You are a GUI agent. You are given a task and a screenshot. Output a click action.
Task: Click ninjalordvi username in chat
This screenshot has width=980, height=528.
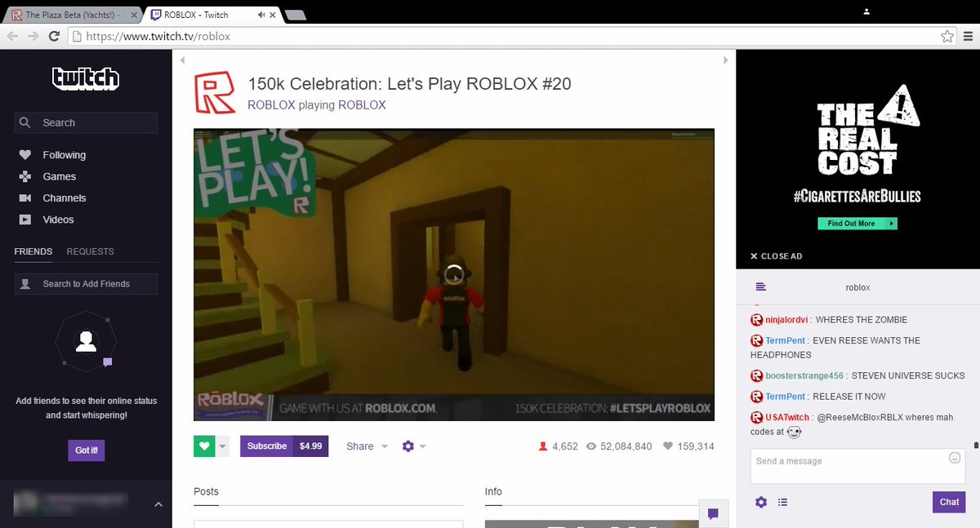coord(786,320)
